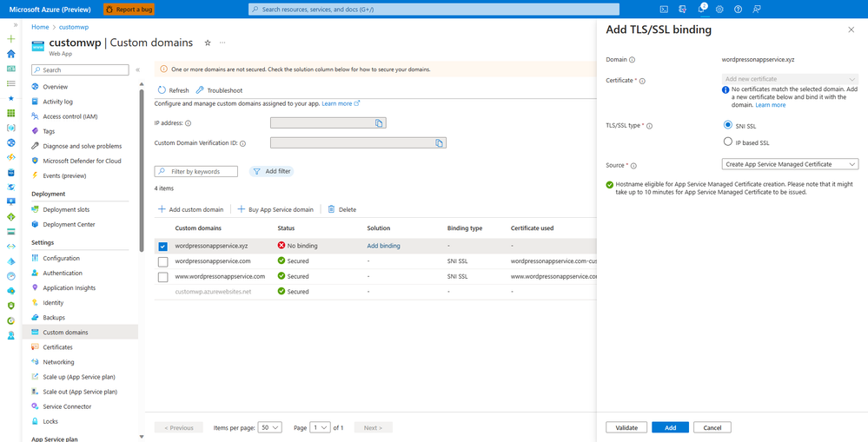Expand the left portal menu chevrons

tap(15, 25)
